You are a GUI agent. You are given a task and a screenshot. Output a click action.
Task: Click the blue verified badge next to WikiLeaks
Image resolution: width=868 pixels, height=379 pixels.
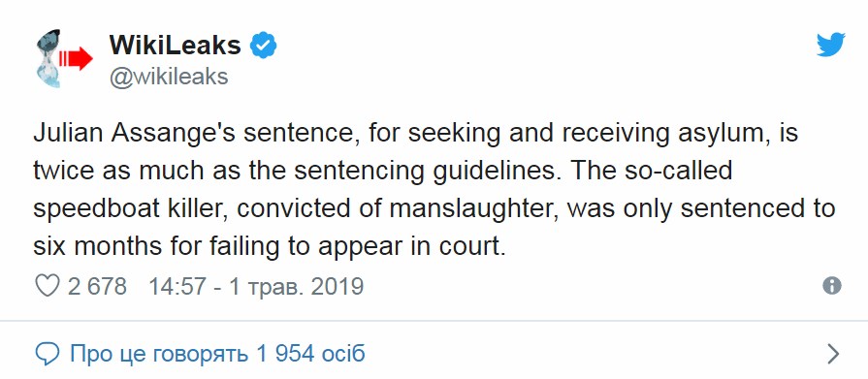[264, 46]
